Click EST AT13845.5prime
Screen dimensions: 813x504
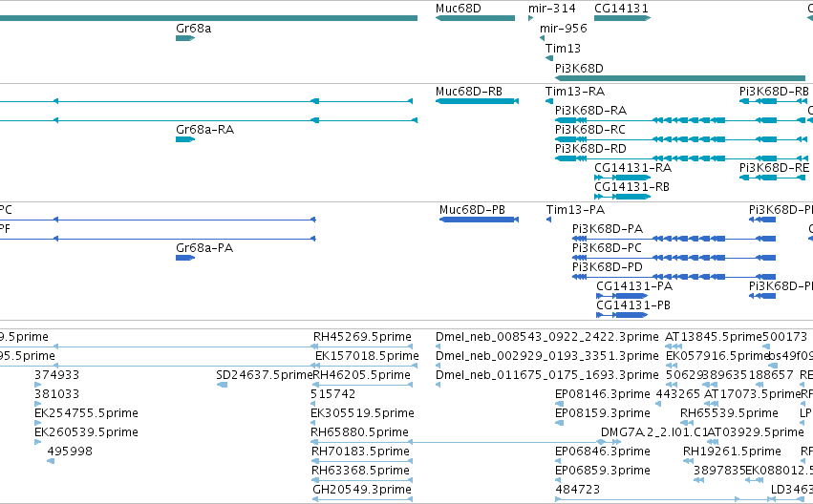[x=714, y=337]
